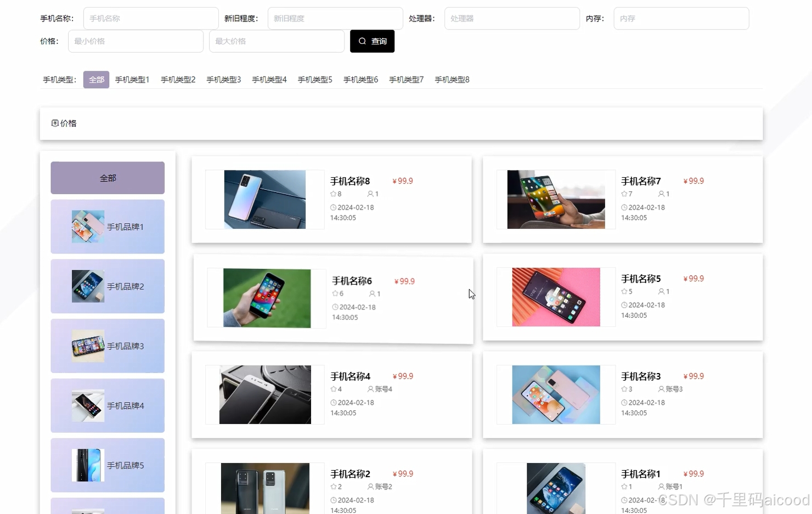Screen dimensions: 812x514
Task: Select 手机品牌4 in the sidebar
Action: point(108,405)
